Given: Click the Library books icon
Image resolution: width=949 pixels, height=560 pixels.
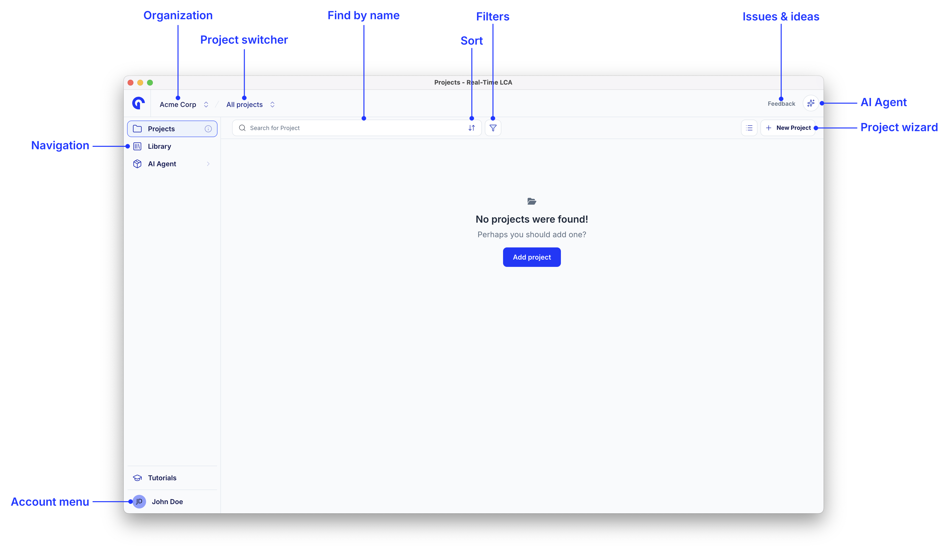Looking at the screenshot, I should 137,146.
